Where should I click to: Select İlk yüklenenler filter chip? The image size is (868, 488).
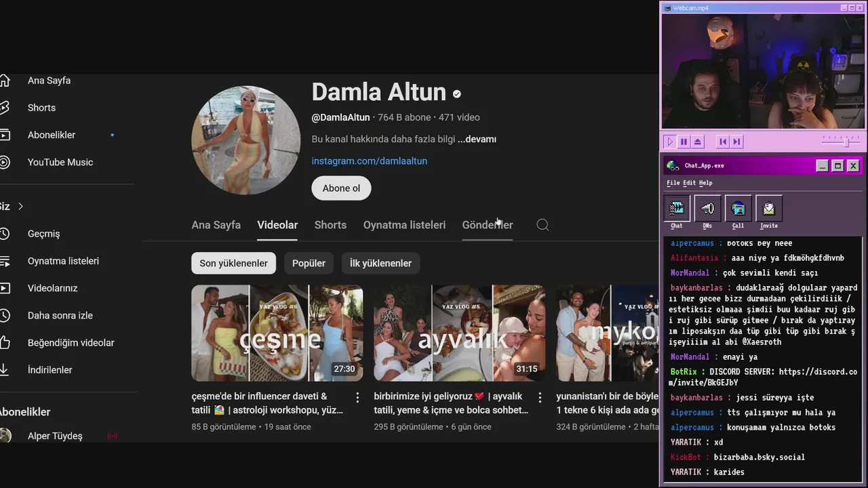[x=380, y=263]
